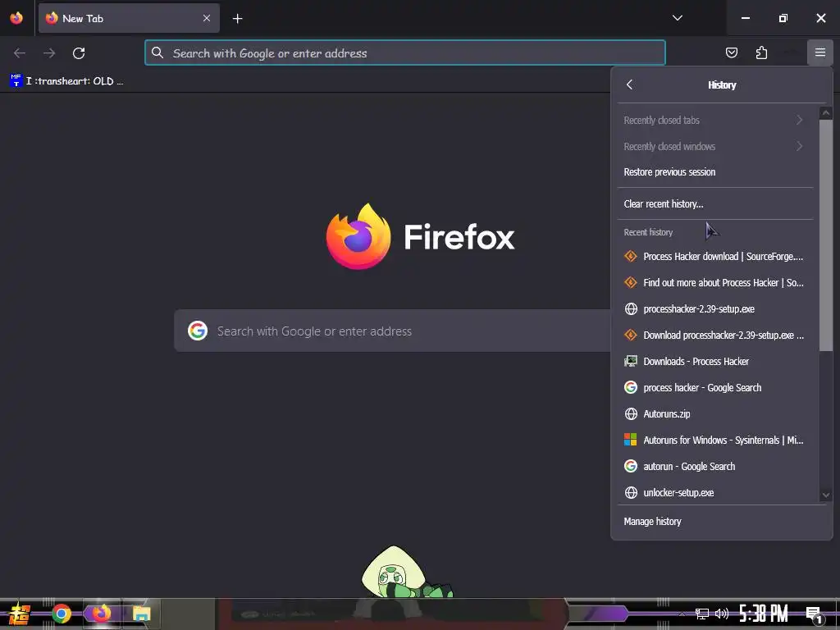Screen dimensions: 840x630
Task: Open the Extensions puzzle icon
Action: pyautogui.click(x=761, y=52)
